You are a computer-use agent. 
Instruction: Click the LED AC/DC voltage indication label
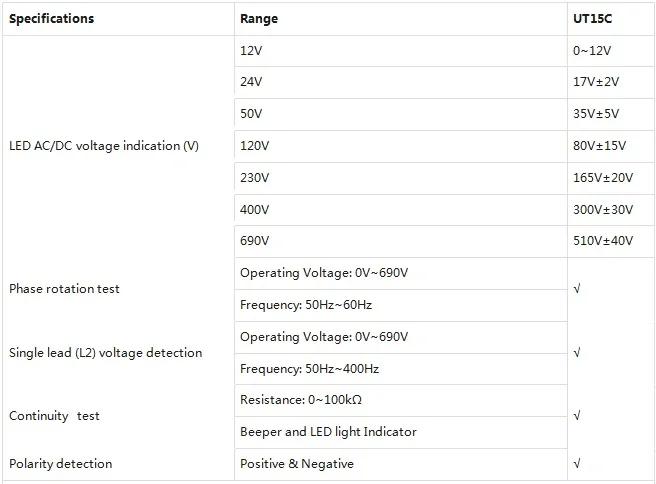point(104,146)
